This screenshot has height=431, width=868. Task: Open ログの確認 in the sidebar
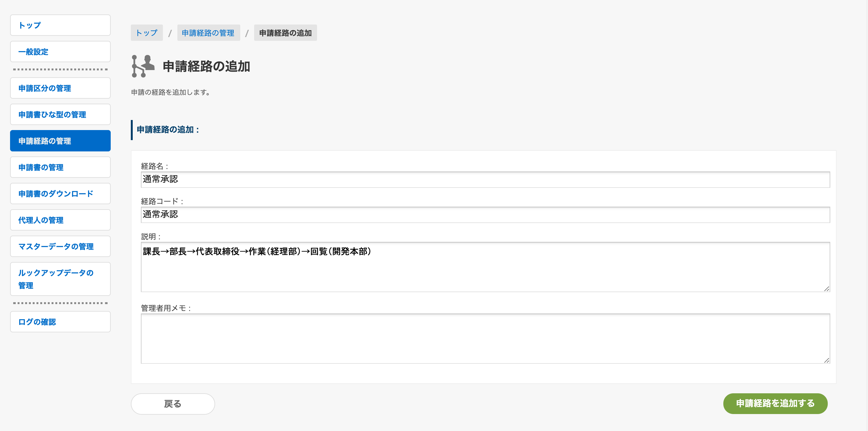(60, 322)
